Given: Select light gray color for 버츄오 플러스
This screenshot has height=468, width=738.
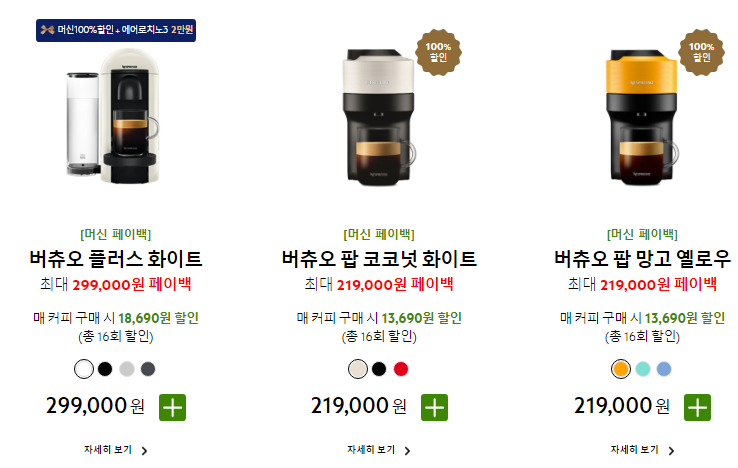Looking at the screenshot, I should [127, 369].
